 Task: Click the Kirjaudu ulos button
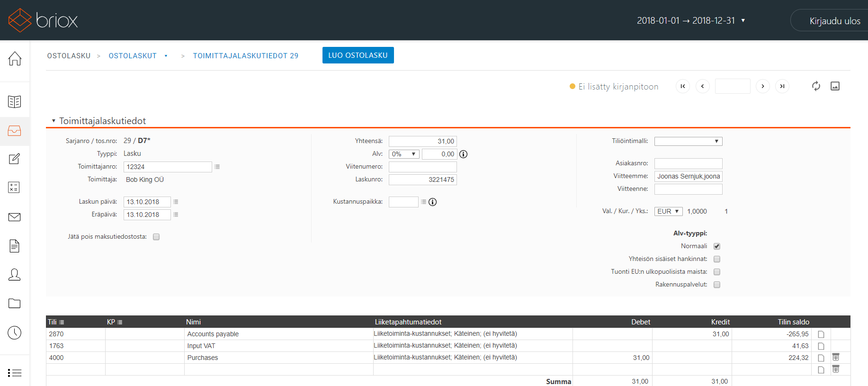pyautogui.click(x=834, y=21)
